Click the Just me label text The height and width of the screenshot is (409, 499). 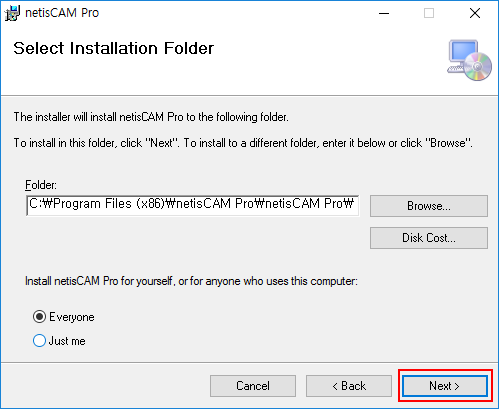[x=67, y=341]
